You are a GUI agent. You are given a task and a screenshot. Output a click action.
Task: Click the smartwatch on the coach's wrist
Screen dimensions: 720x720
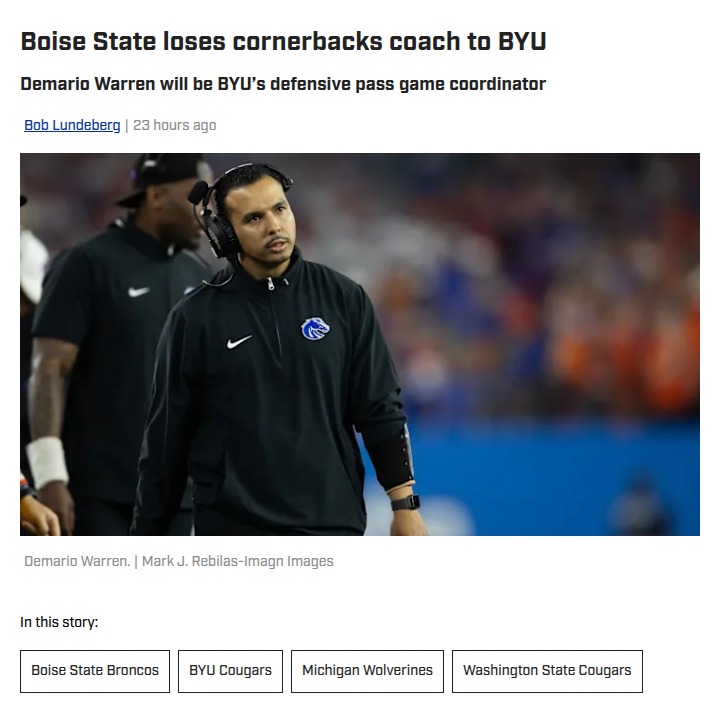(405, 502)
